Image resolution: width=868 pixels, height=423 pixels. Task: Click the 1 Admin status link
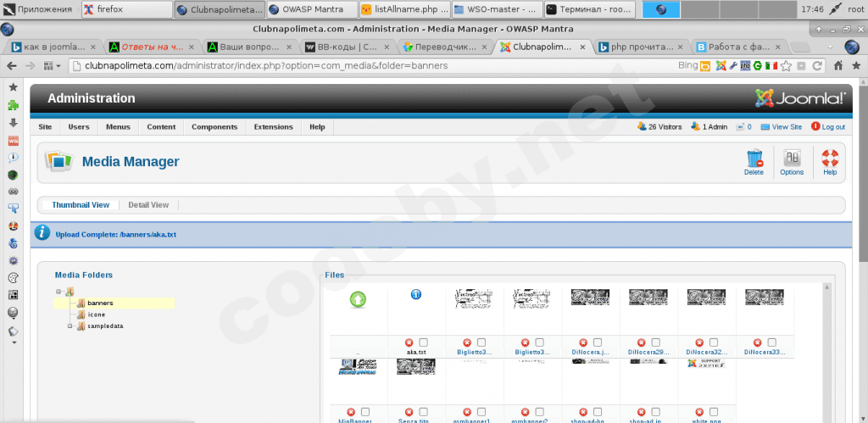pos(709,127)
